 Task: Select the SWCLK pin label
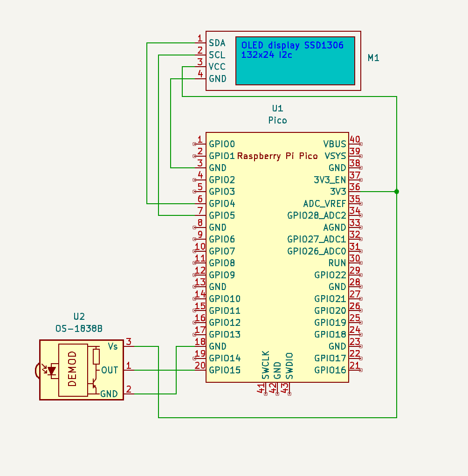click(266, 365)
